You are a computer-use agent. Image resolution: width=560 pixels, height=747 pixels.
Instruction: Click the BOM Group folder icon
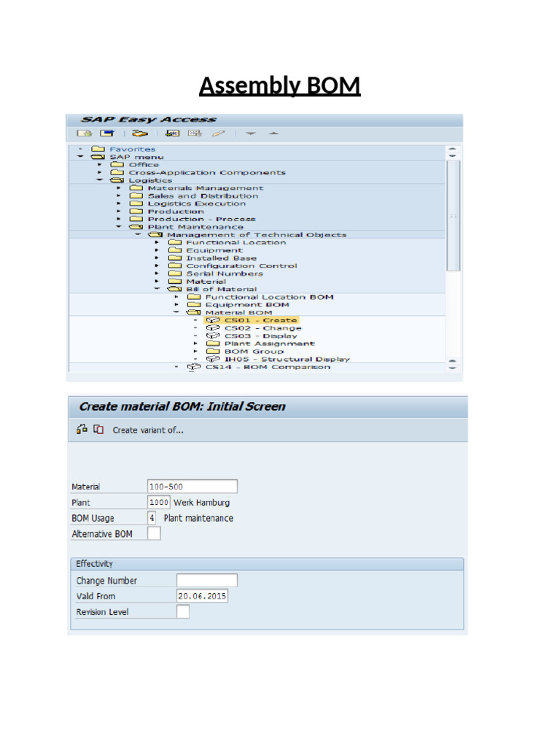click(x=212, y=351)
